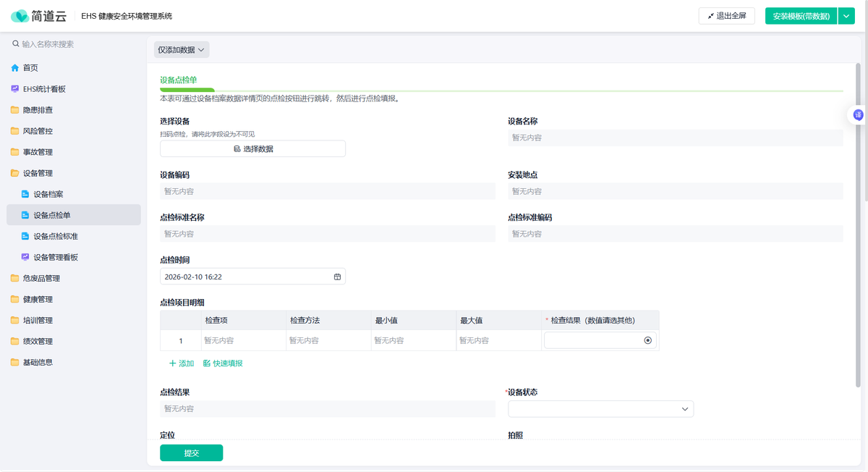The height and width of the screenshot is (472, 868).
Task: Click the calendar icon in 点检时间 field
Action: (x=337, y=277)
